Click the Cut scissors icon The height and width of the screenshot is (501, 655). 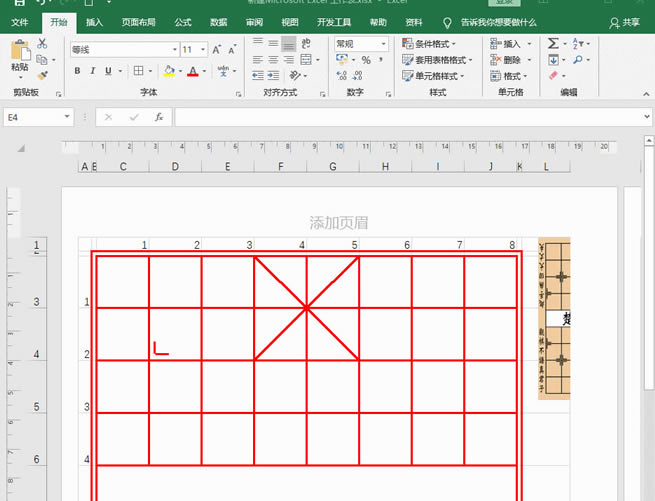pyautogui.click(x=42, y=44)
